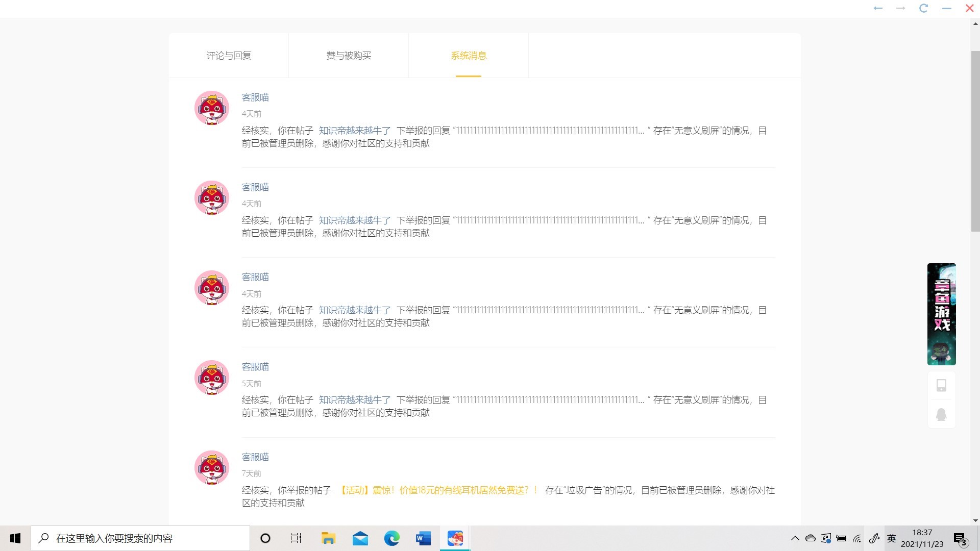Click the scrollbar down arrow
The width and height of the screenshot is (980, 551).
point(975,521)
